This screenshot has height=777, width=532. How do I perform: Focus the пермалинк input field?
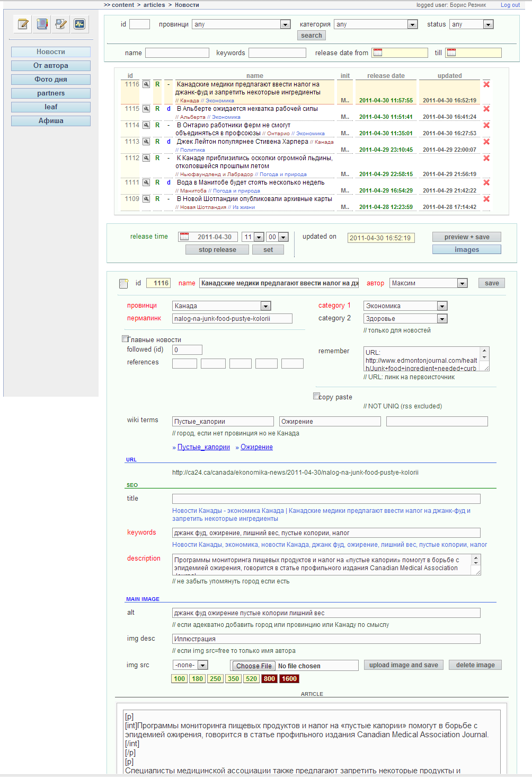(232, 319)
